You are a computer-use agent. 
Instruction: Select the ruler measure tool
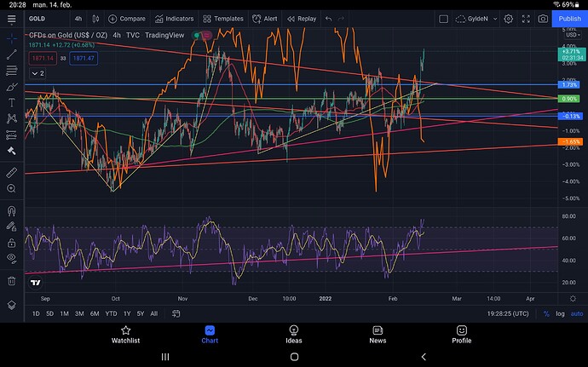point(12,173)
